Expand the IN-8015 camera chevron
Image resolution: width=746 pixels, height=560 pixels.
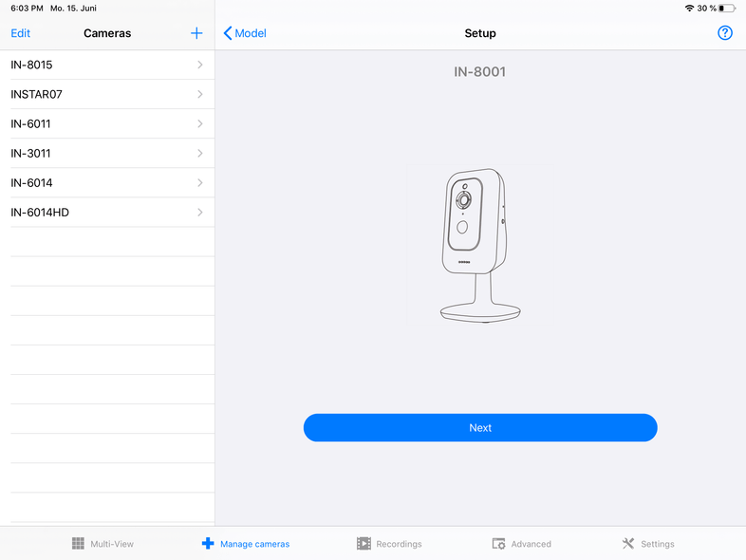pos(200,65)
